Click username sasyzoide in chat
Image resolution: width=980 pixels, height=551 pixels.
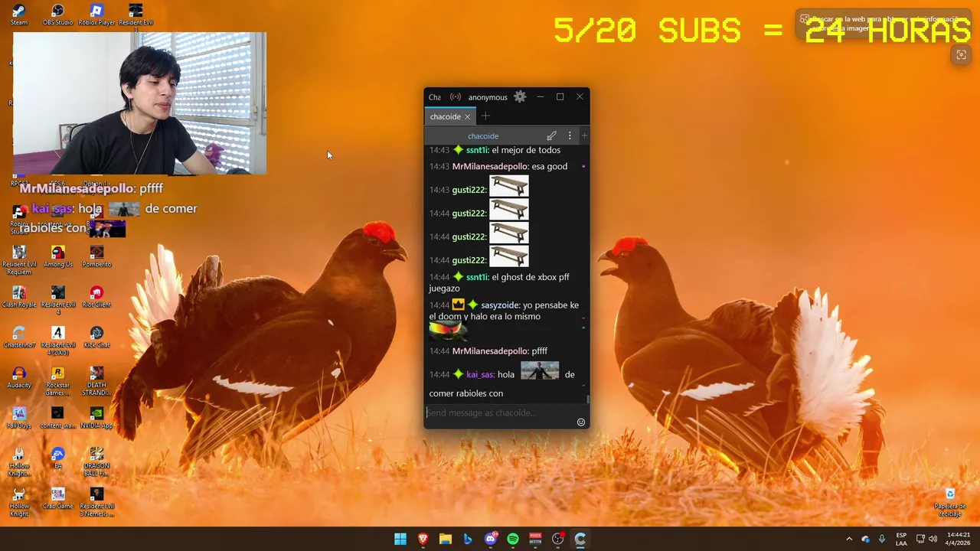click(500, 305)
